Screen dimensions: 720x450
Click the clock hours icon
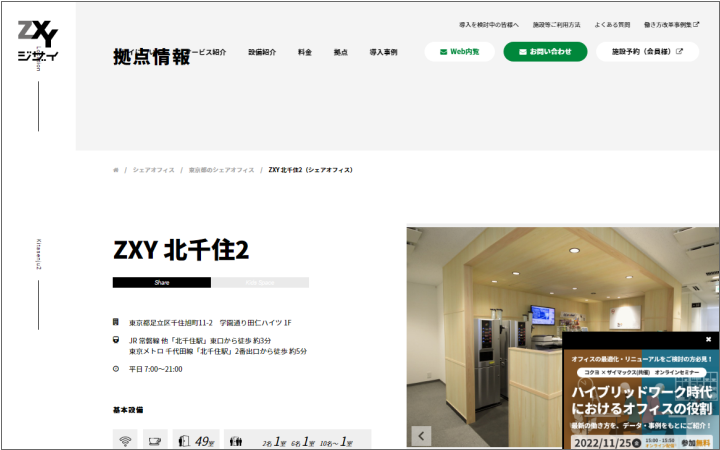116,369
